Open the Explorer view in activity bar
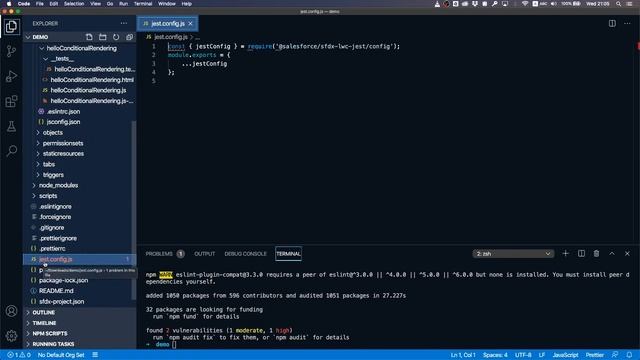The image size is (640, 360). [11, 27]
